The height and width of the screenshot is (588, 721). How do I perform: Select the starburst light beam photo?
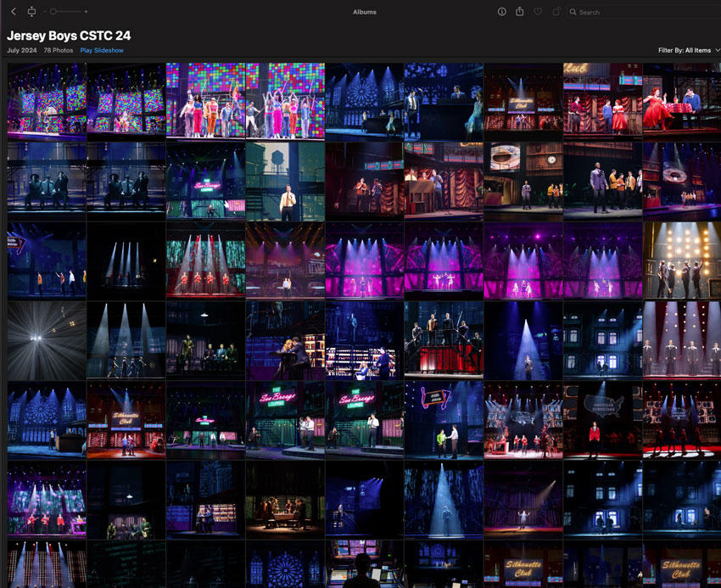coord(47,340)
